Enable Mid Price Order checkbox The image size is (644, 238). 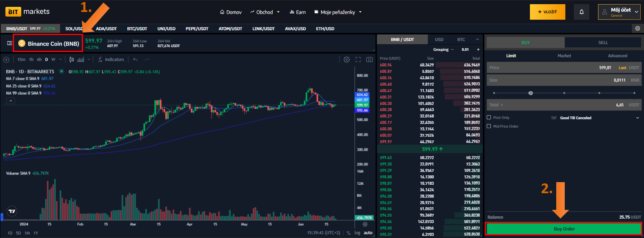pyautogui.click(x=489, y=126)
